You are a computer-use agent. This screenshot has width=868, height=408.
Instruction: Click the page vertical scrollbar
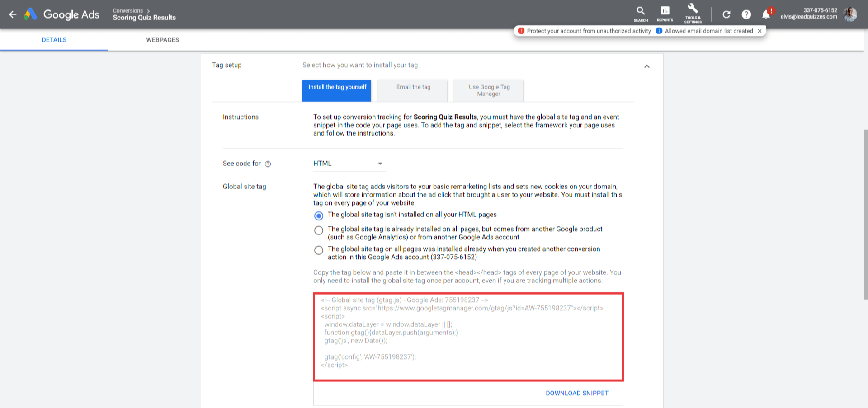click(x=866, y=215)
